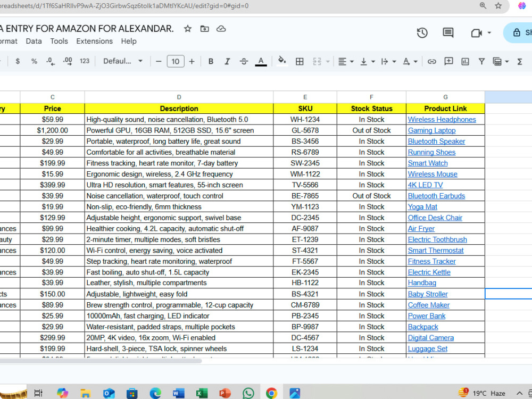Click the merge cells icon

[x=317, y=61]
